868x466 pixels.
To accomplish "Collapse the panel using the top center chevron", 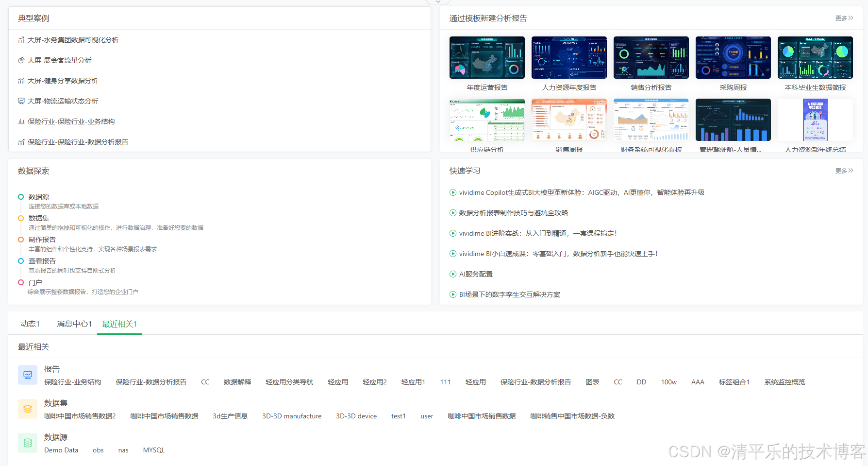I will click(x=437, y=1).
